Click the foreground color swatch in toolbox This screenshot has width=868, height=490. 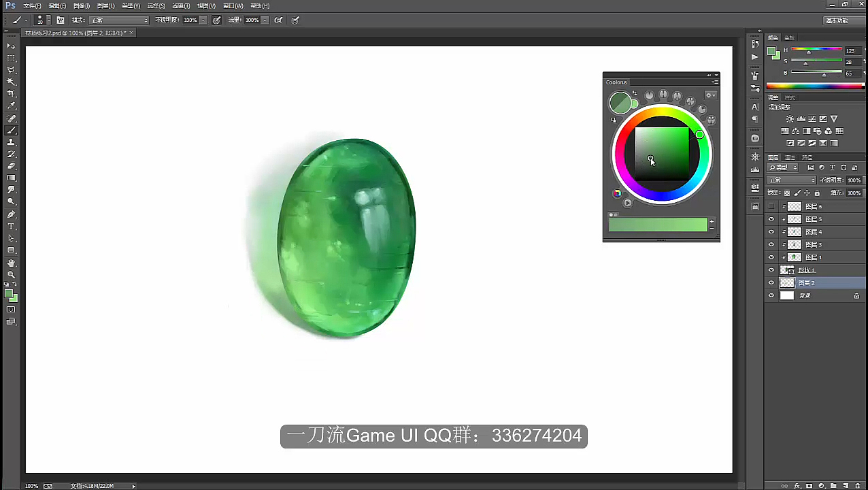(x=9, y=294)
